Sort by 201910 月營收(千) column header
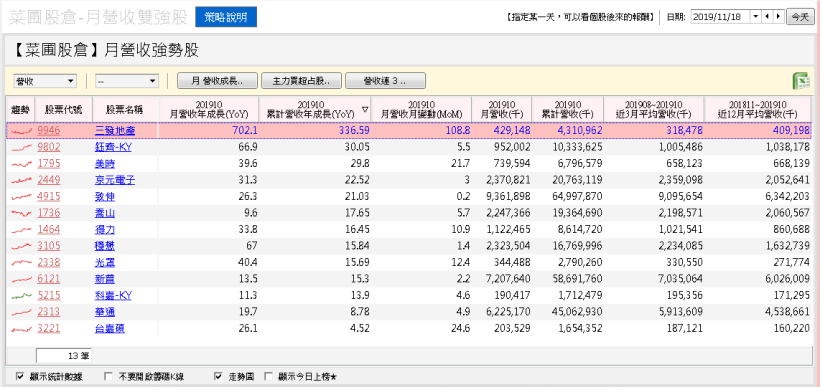This screenshot has width=820, height=387. point(502,109)
